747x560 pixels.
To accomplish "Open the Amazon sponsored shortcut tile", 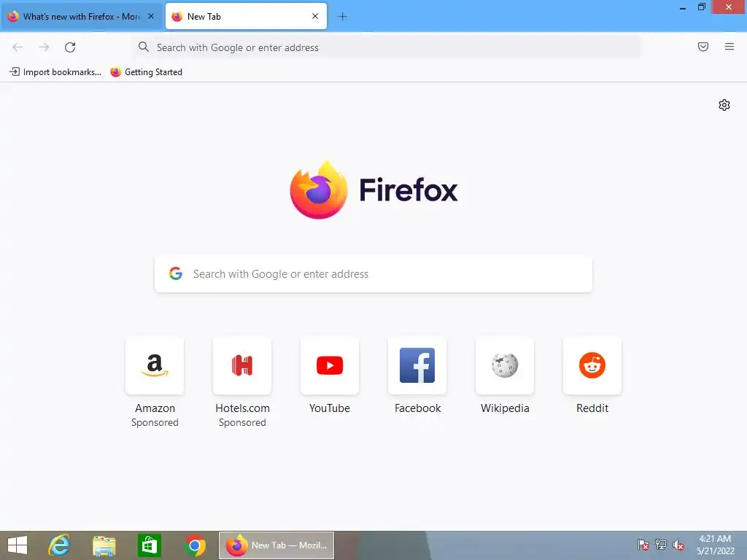I will [x=155, y=366].
